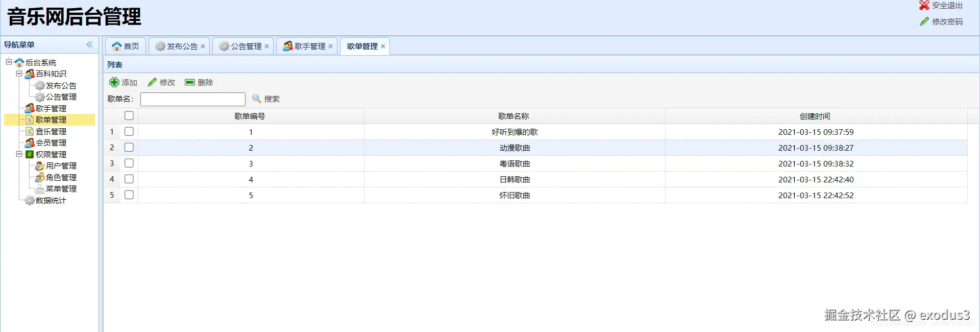The image size is (980, 332).
Task: Click the pencil 修改 edit icon
Action: [152, 82]
